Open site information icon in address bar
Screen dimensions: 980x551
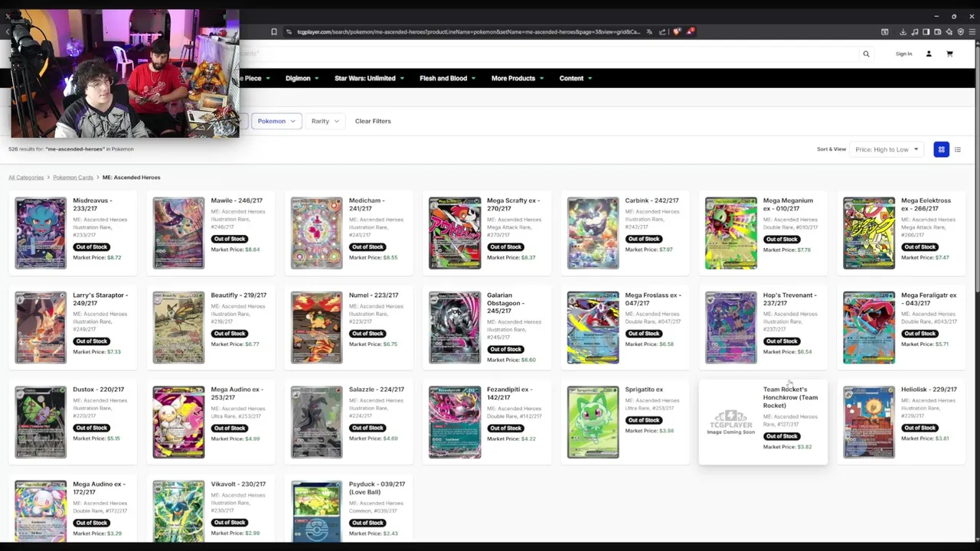point(289,32)
